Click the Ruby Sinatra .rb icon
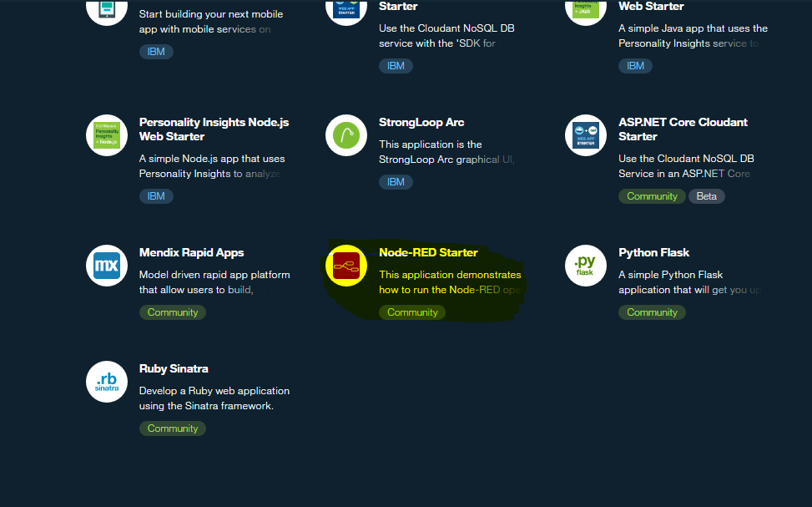 pos(107,382)
